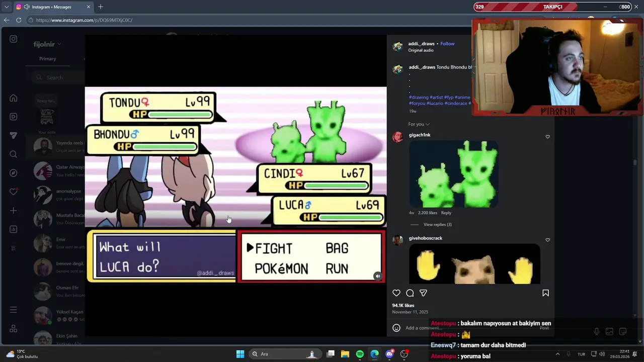This screenshot has height=362, width=644.
Task: Open the #fyp hashtag
Action: point(449,98)
